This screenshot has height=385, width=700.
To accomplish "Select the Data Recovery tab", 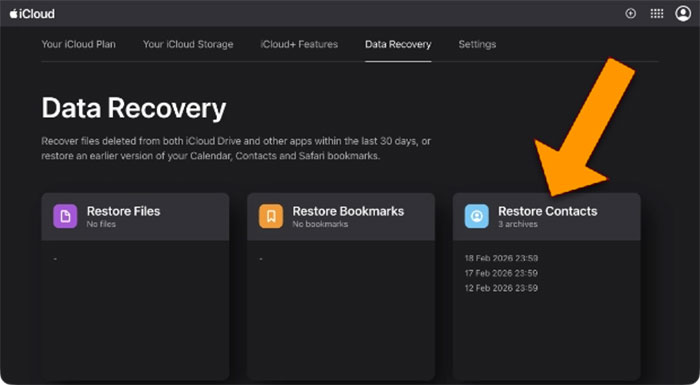I will tap(398, 44).
